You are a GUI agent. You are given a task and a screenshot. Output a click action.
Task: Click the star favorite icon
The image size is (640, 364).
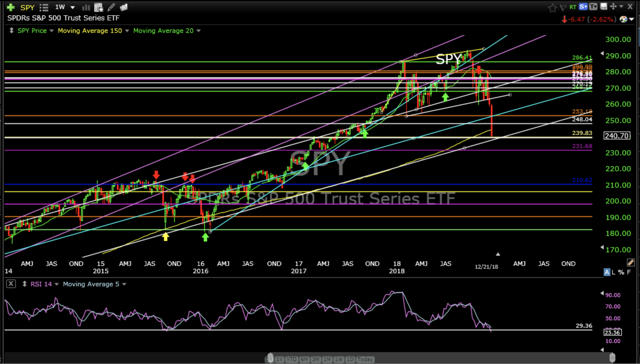(552, 8)
